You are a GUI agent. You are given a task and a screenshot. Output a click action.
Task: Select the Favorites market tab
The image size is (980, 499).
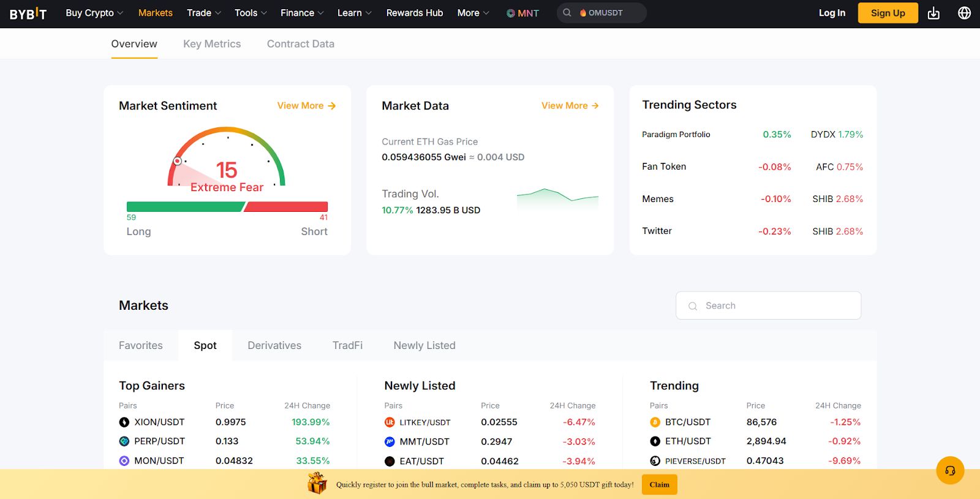[x=141, y=345]
